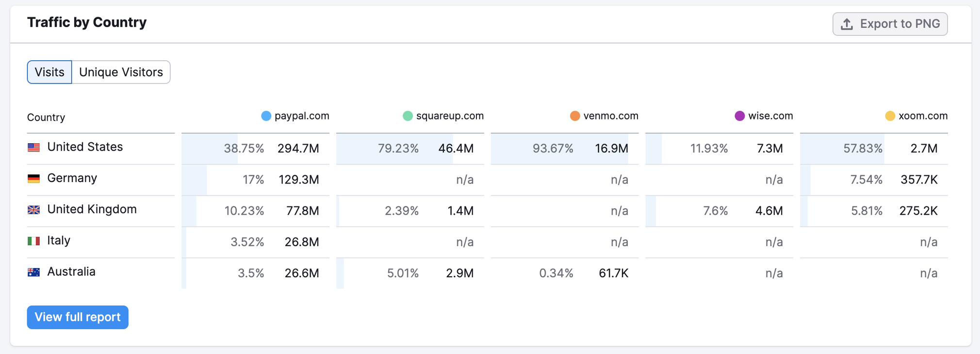
Task: Click the 2.7M visits value
Action: coord(924,148)
